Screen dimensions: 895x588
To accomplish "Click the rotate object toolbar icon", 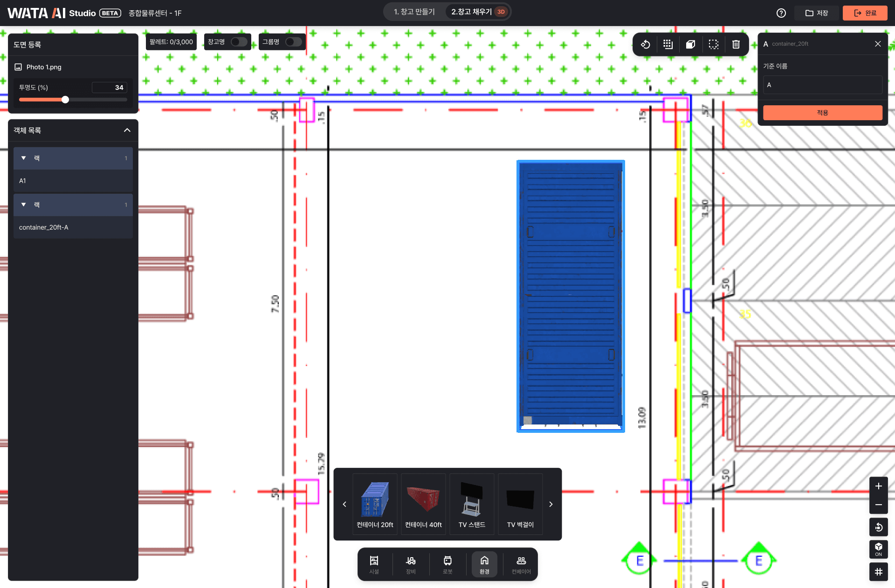I will click(646, 44).
